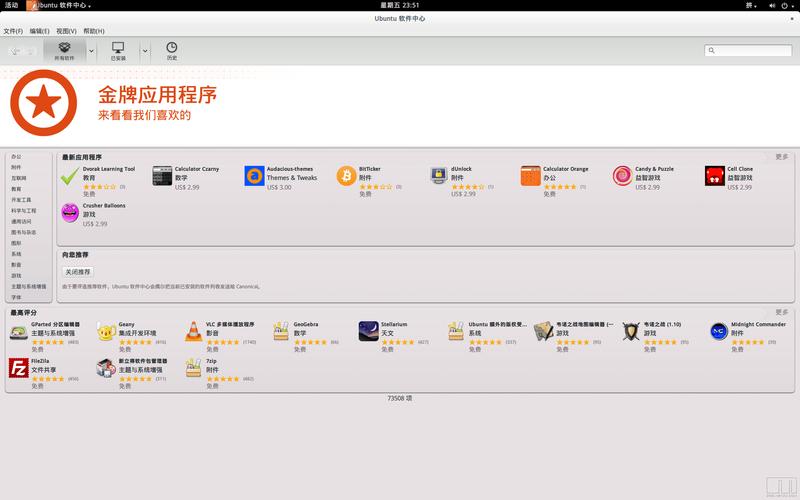
Task: Expand the Installed dropdown arrow
Action: click(x=145, y=51)
